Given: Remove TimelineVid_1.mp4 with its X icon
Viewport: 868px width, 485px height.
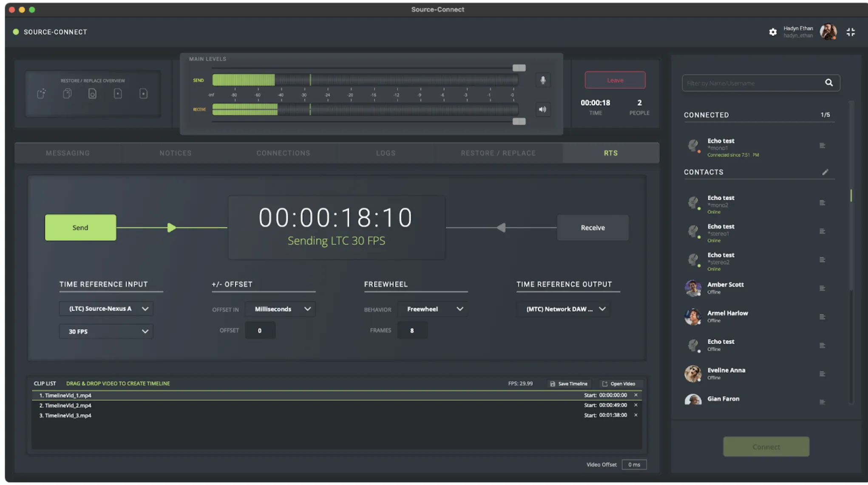Looking at the screenshot, I should [x=636, y=395].
